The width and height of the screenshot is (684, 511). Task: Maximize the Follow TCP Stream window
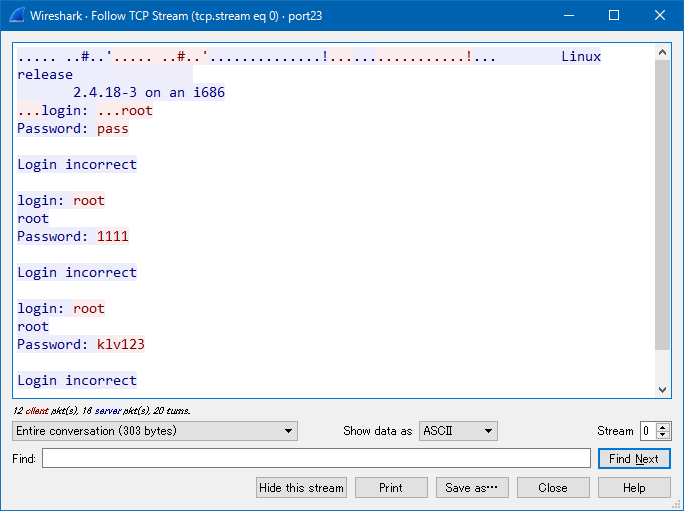click(614, 15)
